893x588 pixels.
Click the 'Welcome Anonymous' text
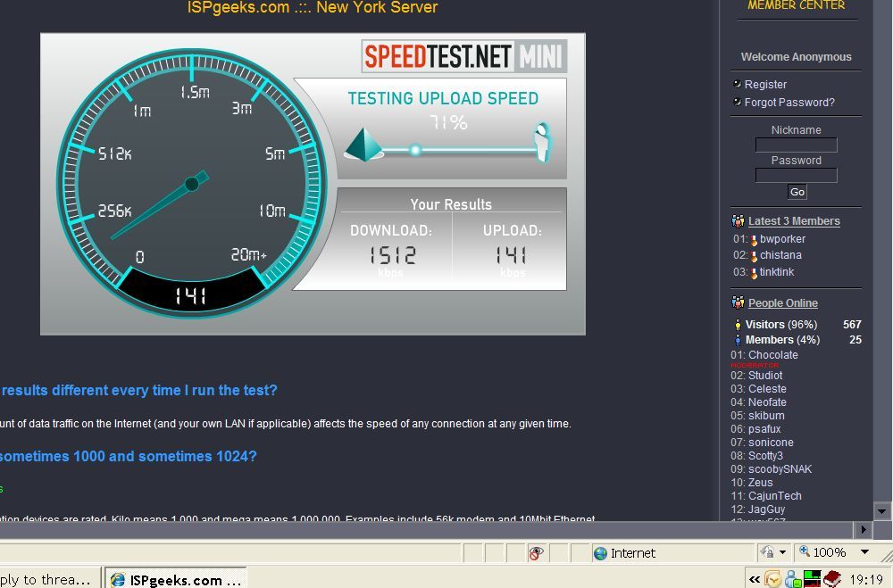coord(797,57)
